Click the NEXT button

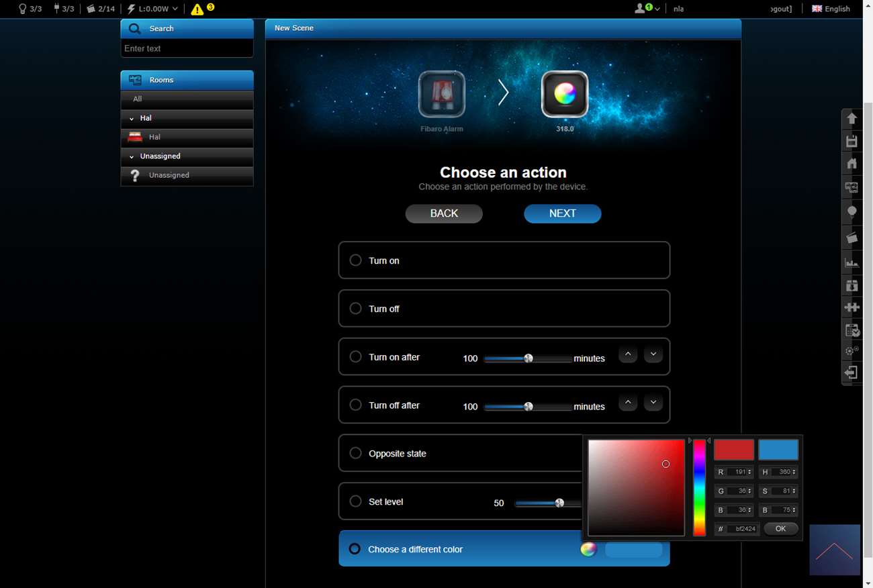point(562,213)
